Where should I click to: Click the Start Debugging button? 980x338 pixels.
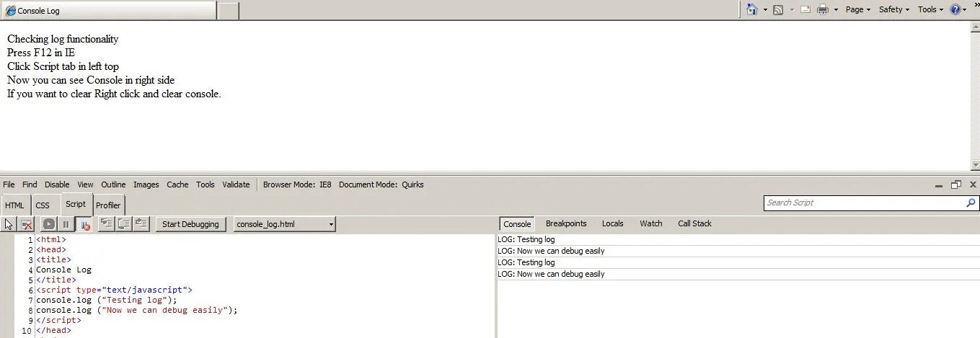(x=190, y=224)
